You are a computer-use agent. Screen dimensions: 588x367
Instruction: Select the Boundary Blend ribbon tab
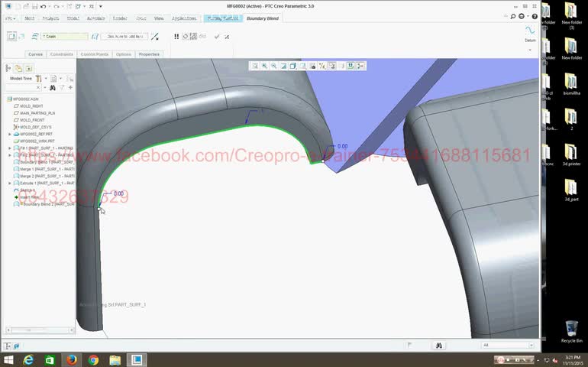click(x=263, y=18)
